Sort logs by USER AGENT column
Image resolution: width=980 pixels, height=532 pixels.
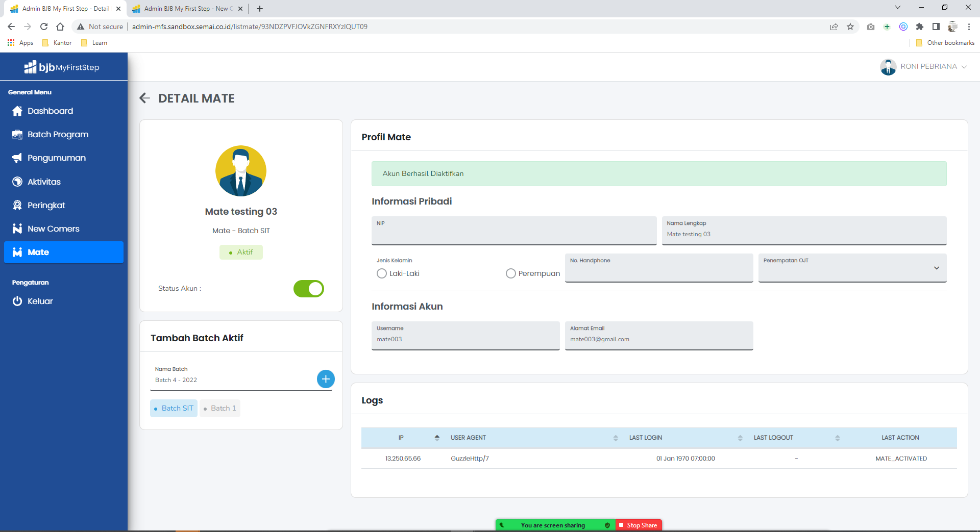(x=533, y=438)
